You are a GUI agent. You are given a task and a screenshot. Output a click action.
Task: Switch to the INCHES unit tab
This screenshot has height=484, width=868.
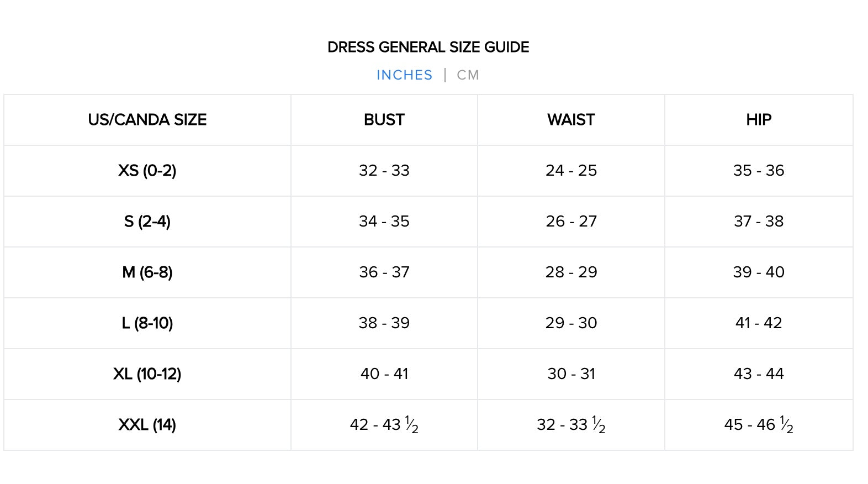pos(404,75)
